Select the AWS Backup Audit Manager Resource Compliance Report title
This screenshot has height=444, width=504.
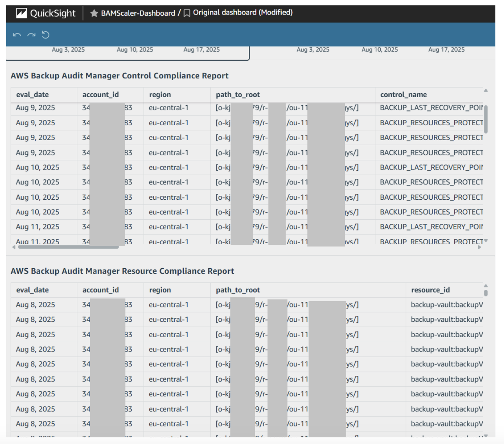tap(122, 271)
